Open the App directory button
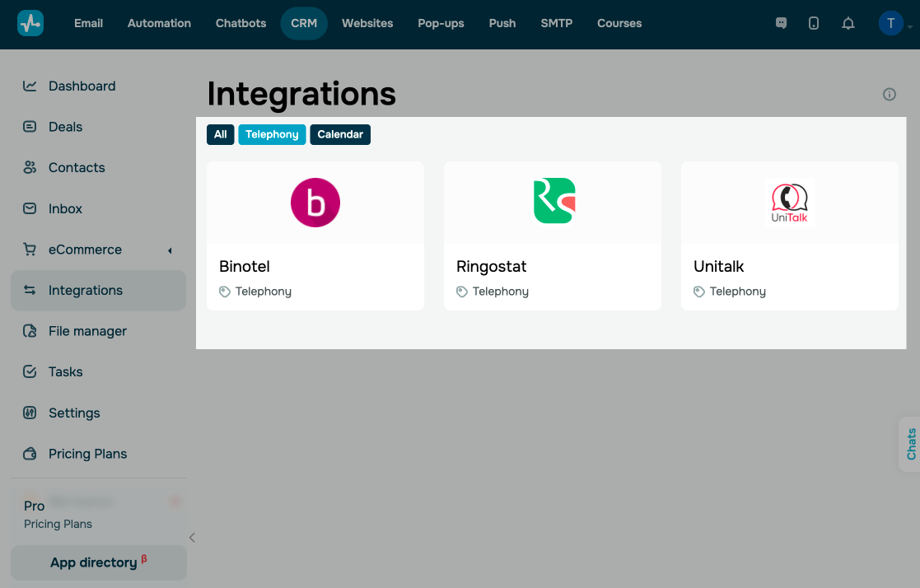The image size is (920, 588). (99, 562)
